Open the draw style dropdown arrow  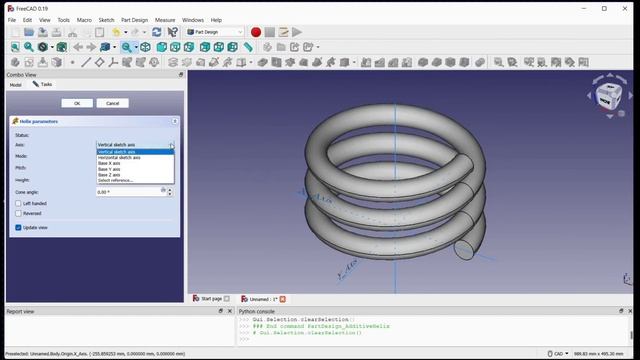point(52,47)
